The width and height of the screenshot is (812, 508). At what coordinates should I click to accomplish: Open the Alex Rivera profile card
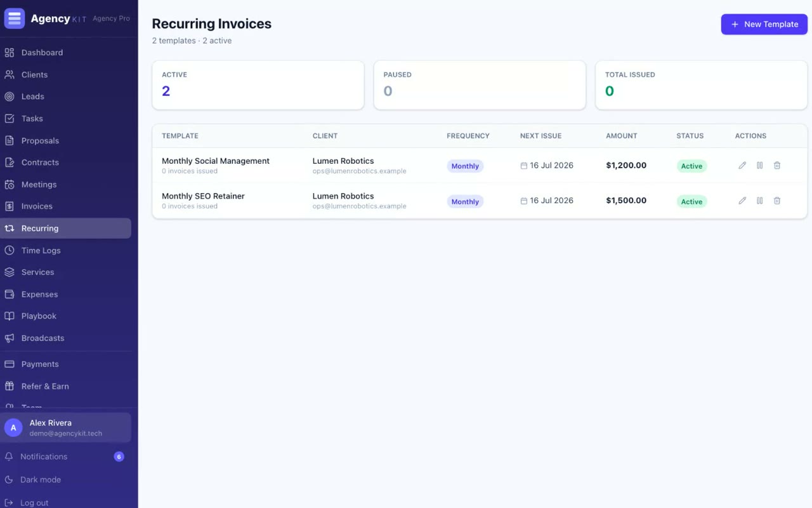click(65, 428)
